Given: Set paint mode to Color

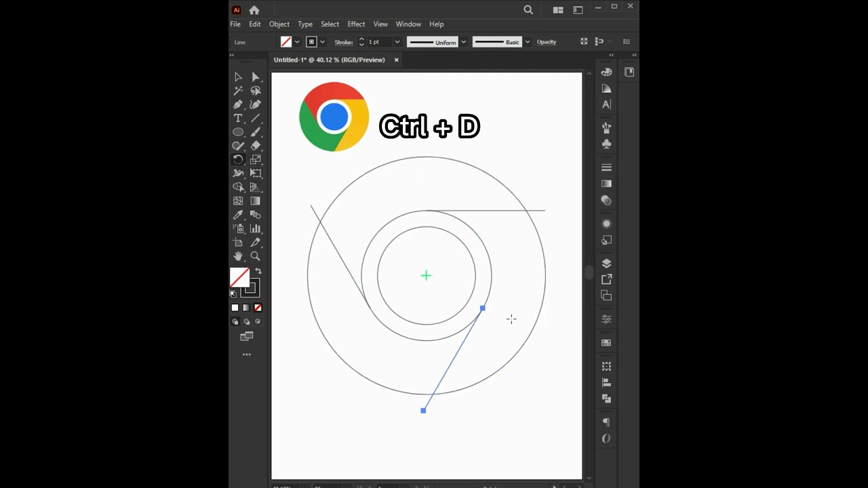Looking at the screenshot, I should pyautogui.click(x=235, y=308).
